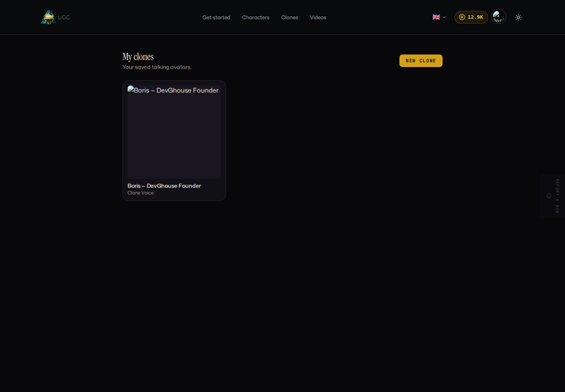Click the UK flag language icon
The width and height of the screenshot is (565, 392).
(x=436, y=17)
